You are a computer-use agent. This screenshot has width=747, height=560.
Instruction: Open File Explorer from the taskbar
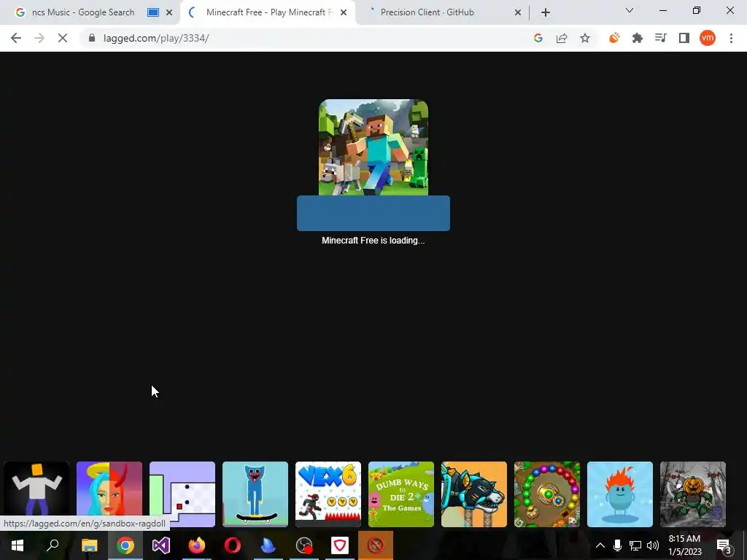(x=89, y=545)
